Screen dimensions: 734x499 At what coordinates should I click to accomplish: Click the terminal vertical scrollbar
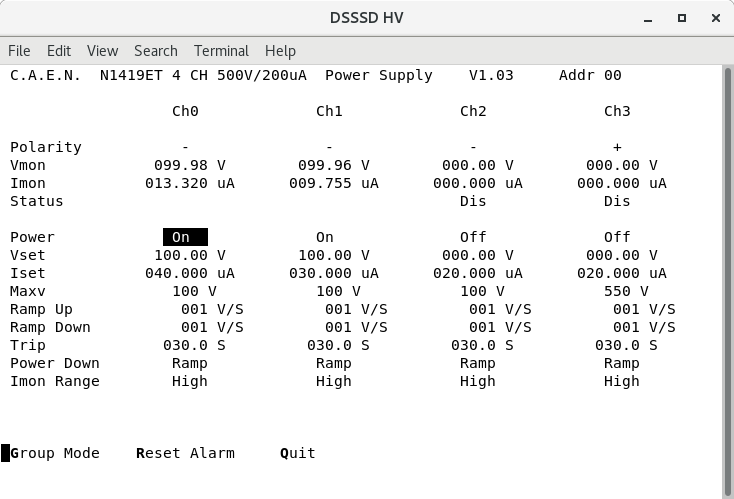pos(727,281)
